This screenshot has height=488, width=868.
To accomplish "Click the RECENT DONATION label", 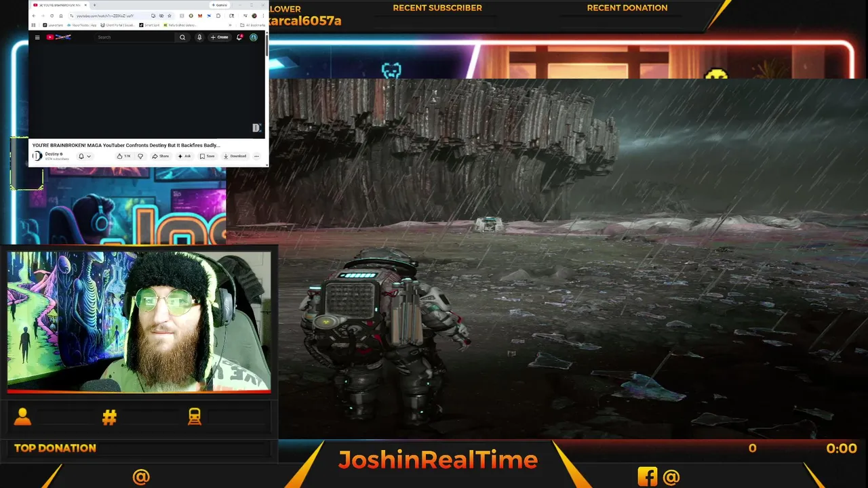I will pyautogui.click(x=627, y=8).
